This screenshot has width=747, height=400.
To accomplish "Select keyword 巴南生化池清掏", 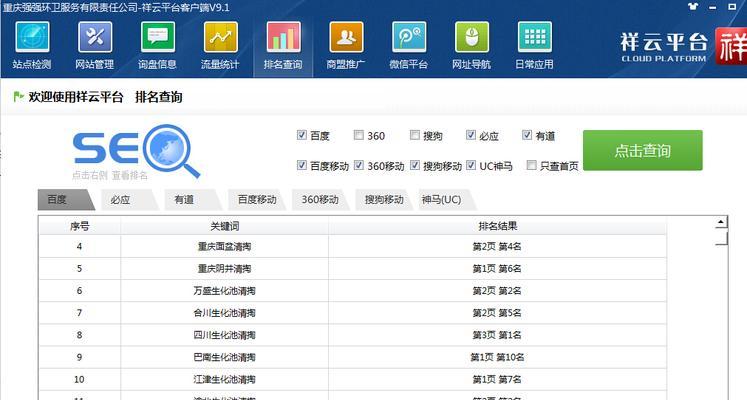I will click(224, 357).
